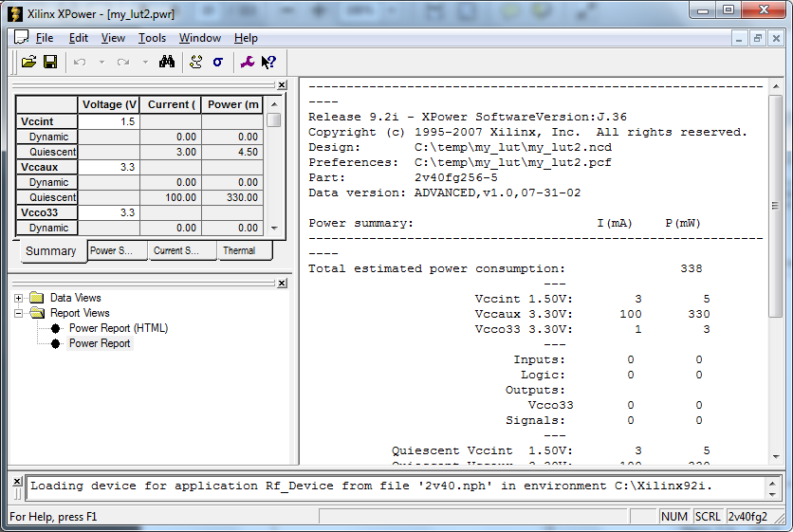Click the Loading device message text
This screenshot has width=793, height=532.
371,486
